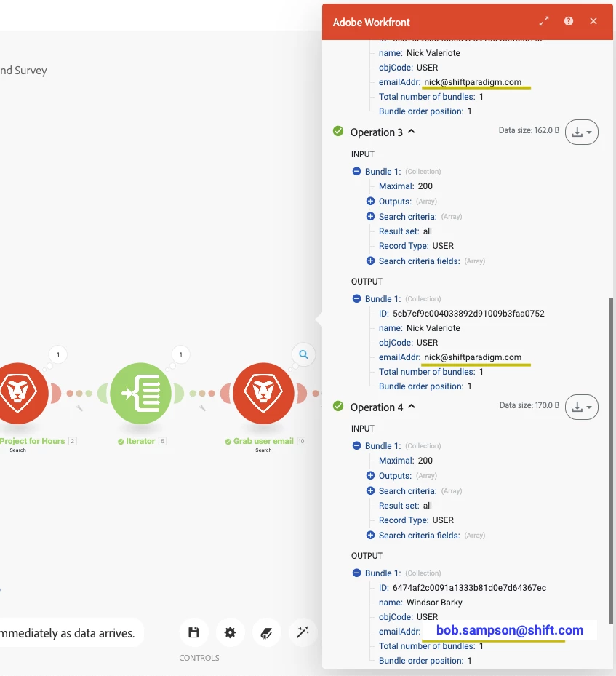Collapse Operation 4 output Bundle 1
Image resolution: width=616 pixels, height=676 pixels.
coord(356,573)
